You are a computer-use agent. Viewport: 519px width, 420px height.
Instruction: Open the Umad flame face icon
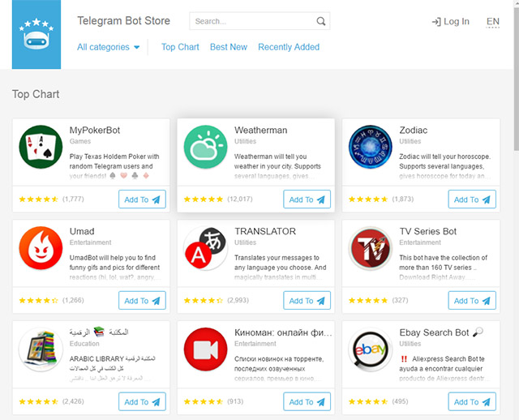[41, 248]
